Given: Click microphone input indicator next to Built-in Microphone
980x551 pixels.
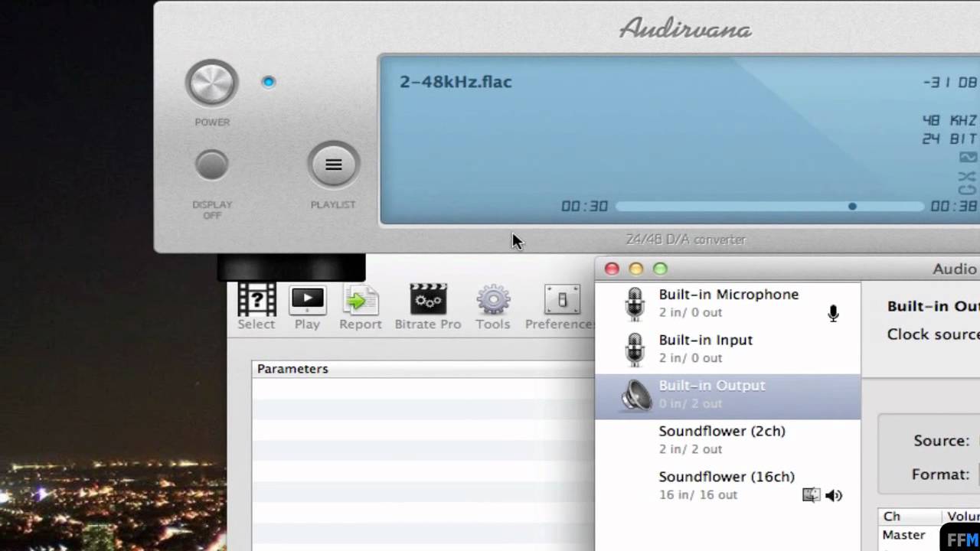Looking at the screenshot, I should coord(833,313).
